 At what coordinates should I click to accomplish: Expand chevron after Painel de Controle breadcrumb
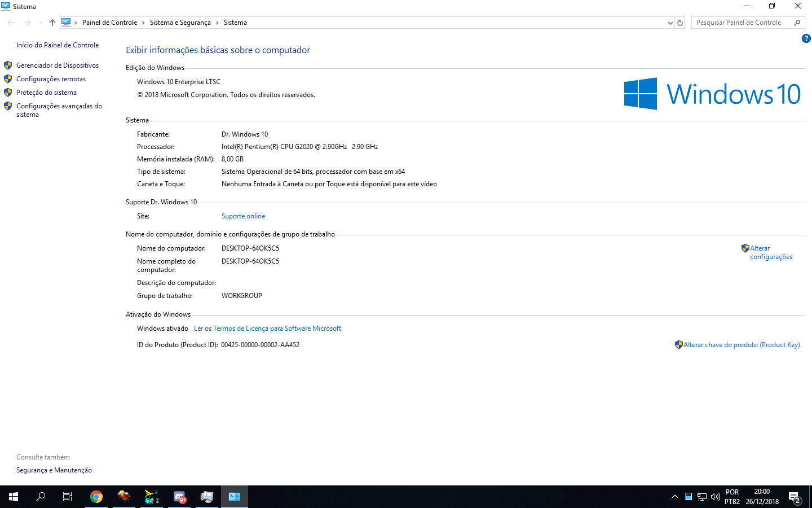pyautogui.click(x=143, y=23)
